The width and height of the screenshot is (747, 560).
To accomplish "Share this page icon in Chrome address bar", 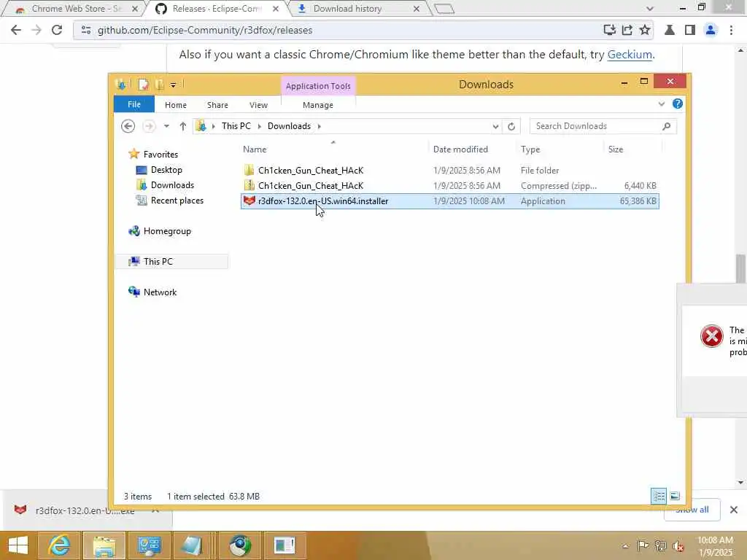I will [x=627, y=30].
